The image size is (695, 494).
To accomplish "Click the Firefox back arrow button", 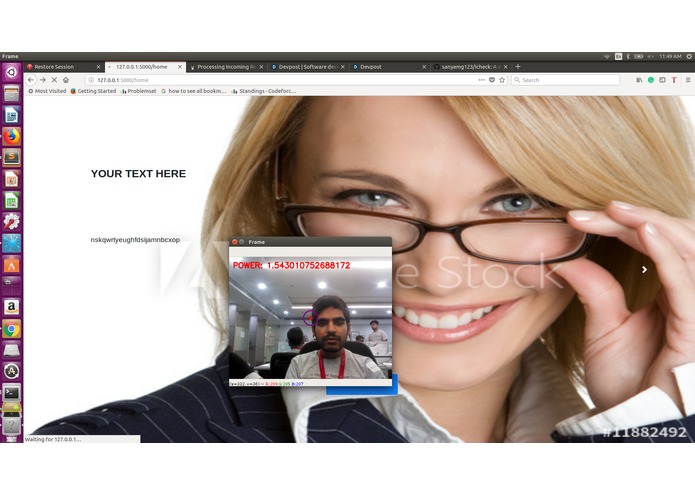I will click(31, 80).
